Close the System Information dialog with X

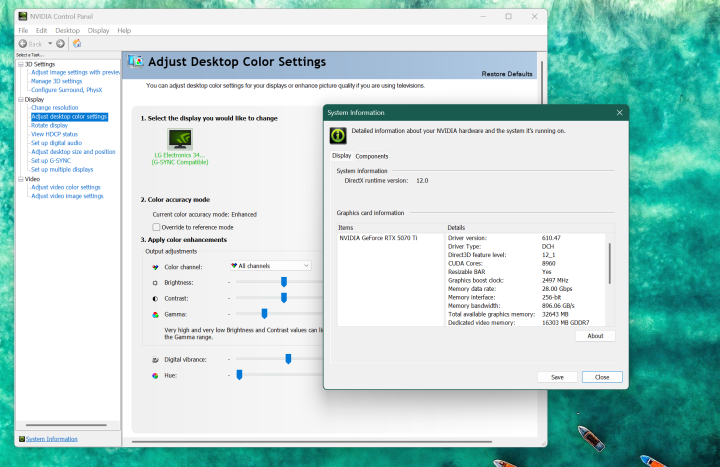(619, 113)
